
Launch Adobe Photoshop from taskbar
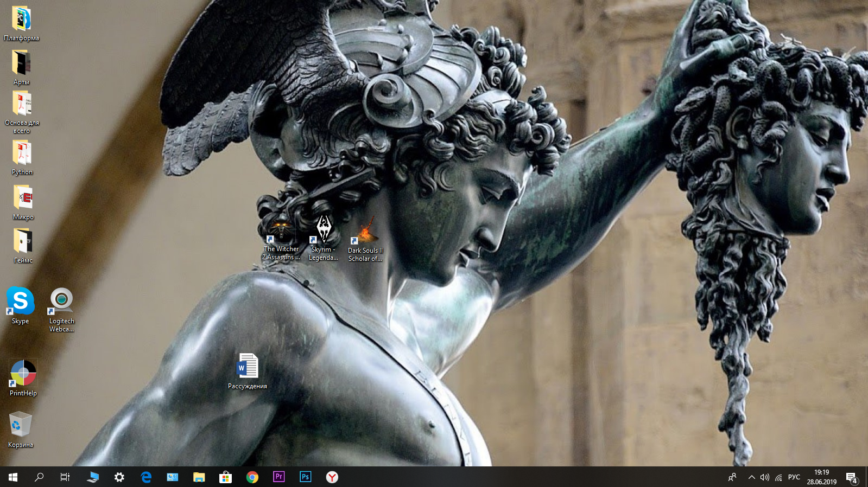pyautogui.click(x=306, y=477)
